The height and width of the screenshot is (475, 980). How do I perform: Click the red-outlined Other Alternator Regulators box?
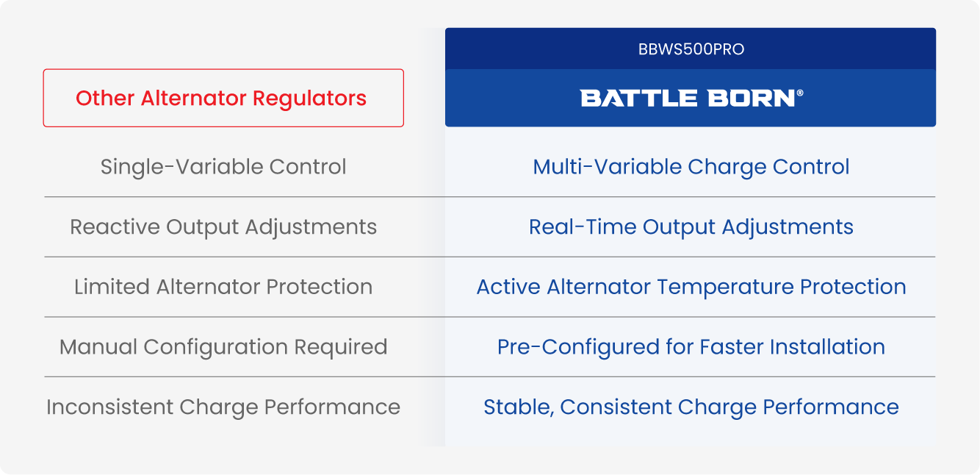point(223,99)
